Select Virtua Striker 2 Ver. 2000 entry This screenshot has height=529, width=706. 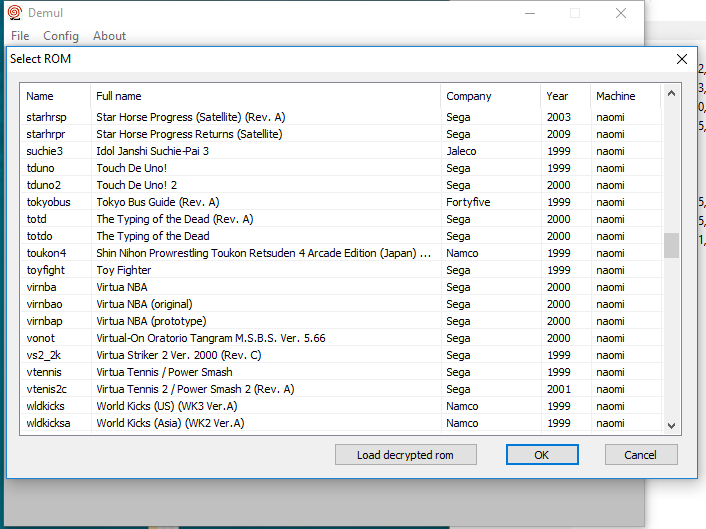341,355
